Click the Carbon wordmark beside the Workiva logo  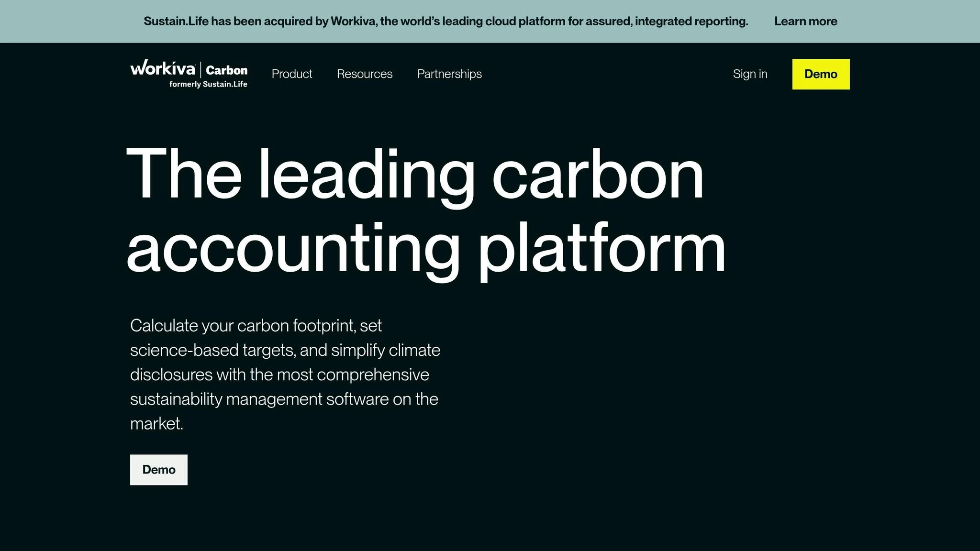[x=226, y=70]
